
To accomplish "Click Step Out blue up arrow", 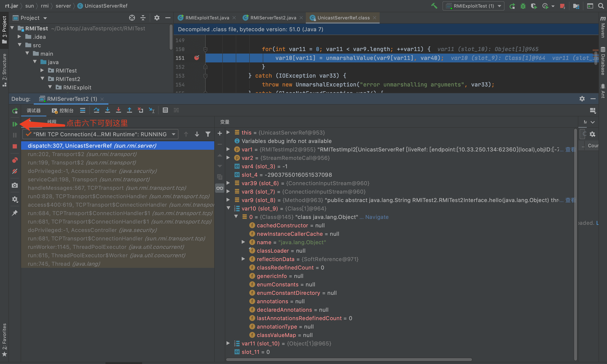I will [x=129, y=110].
